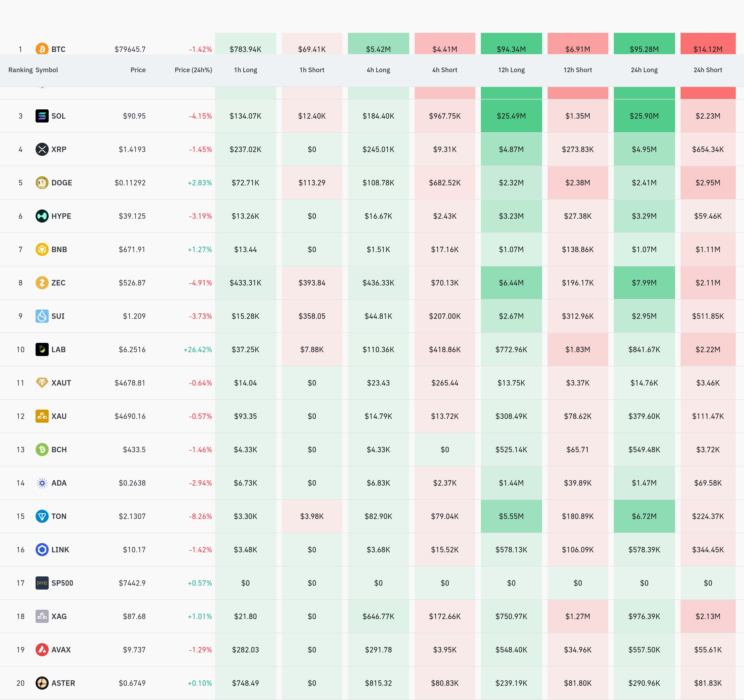Open the SOL symbol link
This screenshot has width=744, height=700.
point(58,116)
